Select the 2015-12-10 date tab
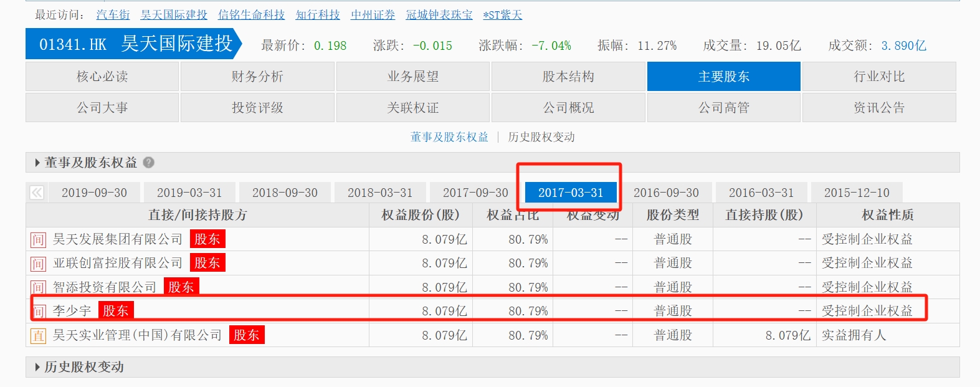Screen dimensions: 980x387 (857, 193)
